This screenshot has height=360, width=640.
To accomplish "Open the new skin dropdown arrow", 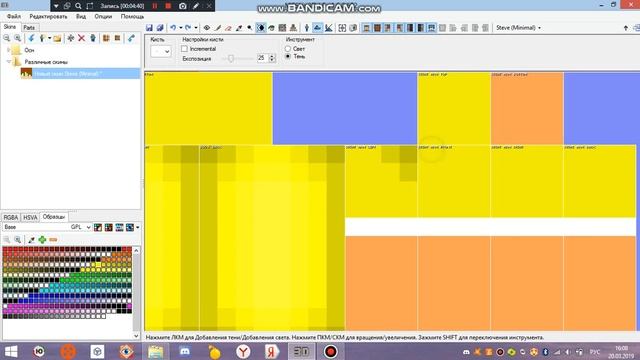I will tap(49, 38).
